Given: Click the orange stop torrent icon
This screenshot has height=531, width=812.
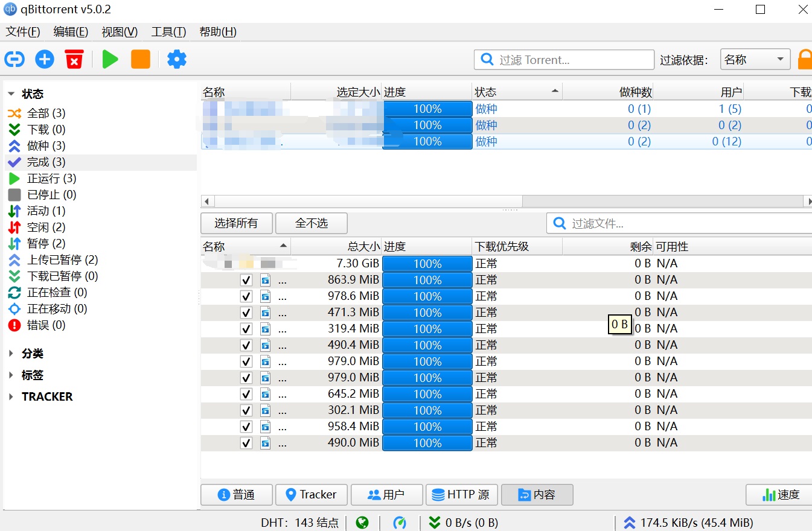Looking at the screenshot, I should pos(141,59).
